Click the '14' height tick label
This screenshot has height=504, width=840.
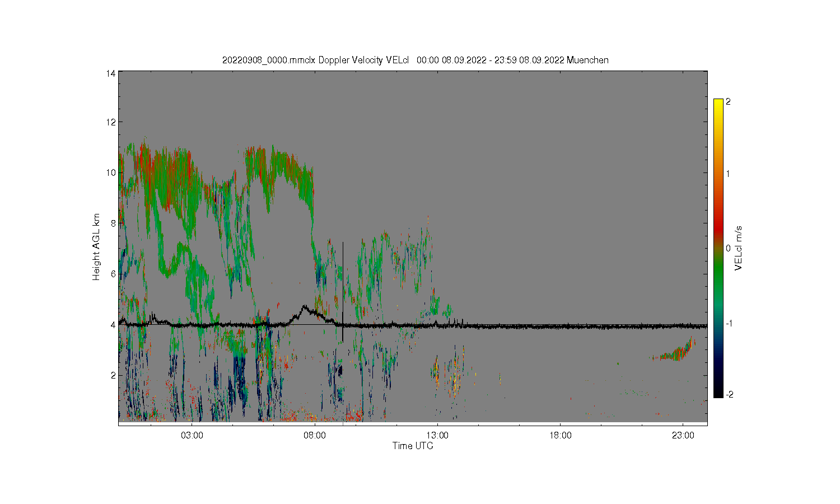point(111,73)
